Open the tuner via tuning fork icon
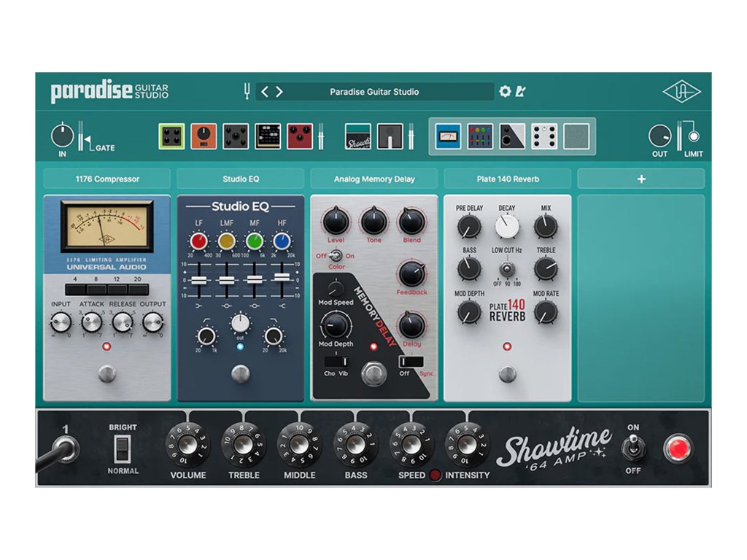Screen dimensions: 747x560 [x=247, y=91]
